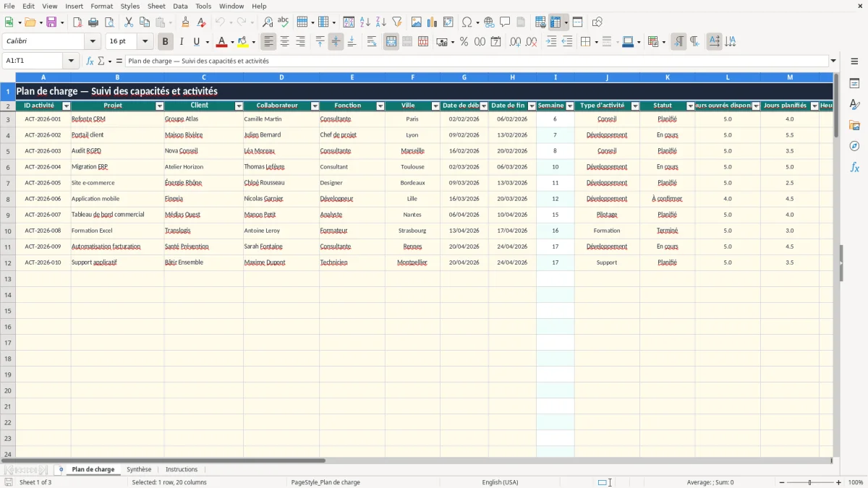
Task: Open sidebar Navigator compass icon
Action: [x=854, y=147]
